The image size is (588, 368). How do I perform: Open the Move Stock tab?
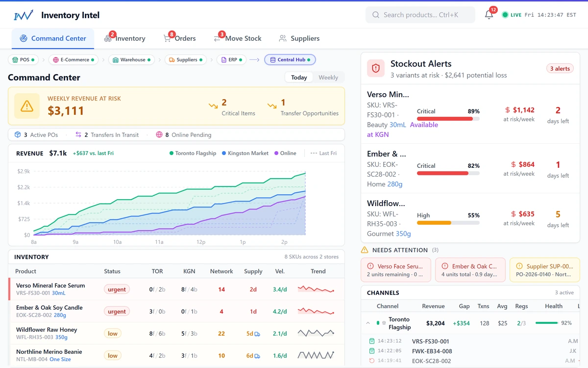pyautogui.click(x=238, y=38)
